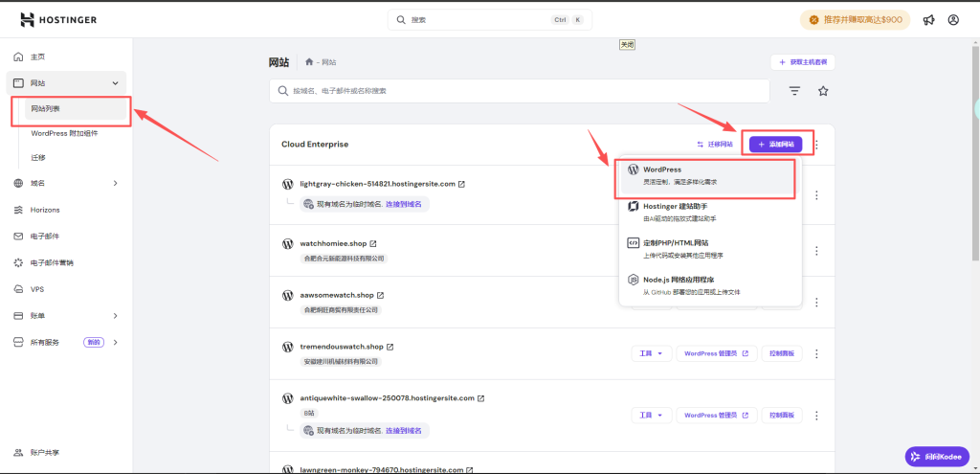Expand the 账单 sidebar section chevron

click(115, 316)
